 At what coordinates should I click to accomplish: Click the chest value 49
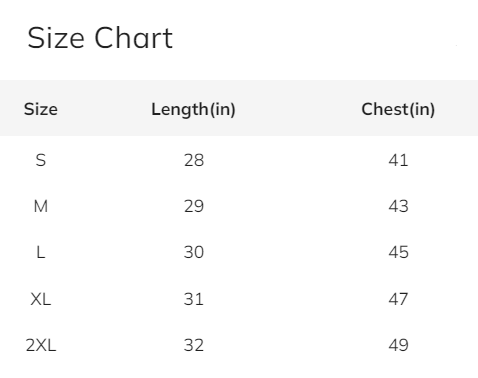[398, 345]
